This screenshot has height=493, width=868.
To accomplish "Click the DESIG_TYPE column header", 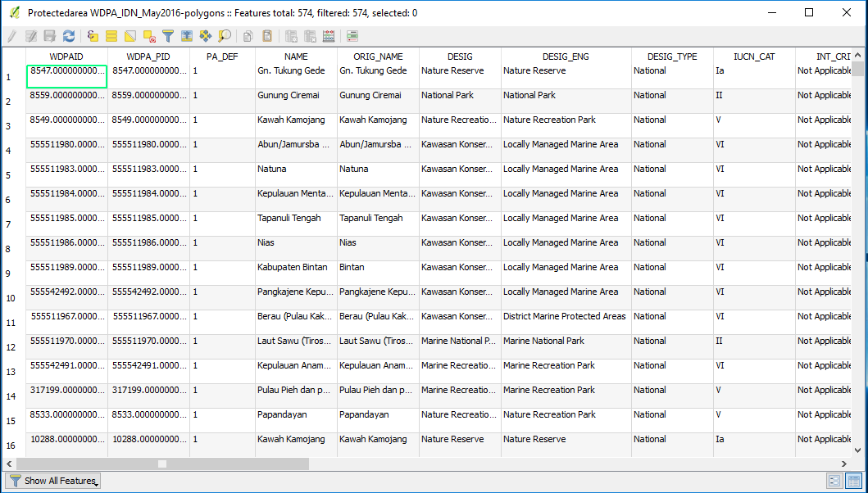I will [x=672, y=57].
